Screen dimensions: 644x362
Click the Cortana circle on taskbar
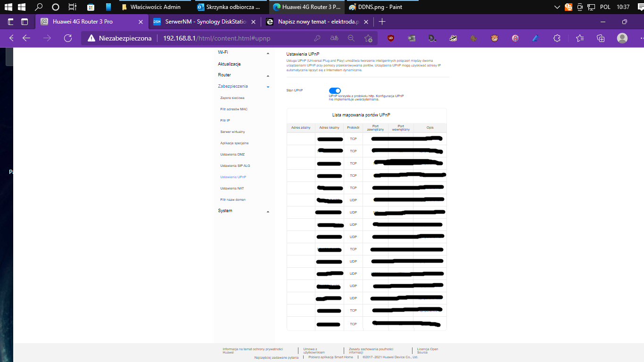[56, 7]
